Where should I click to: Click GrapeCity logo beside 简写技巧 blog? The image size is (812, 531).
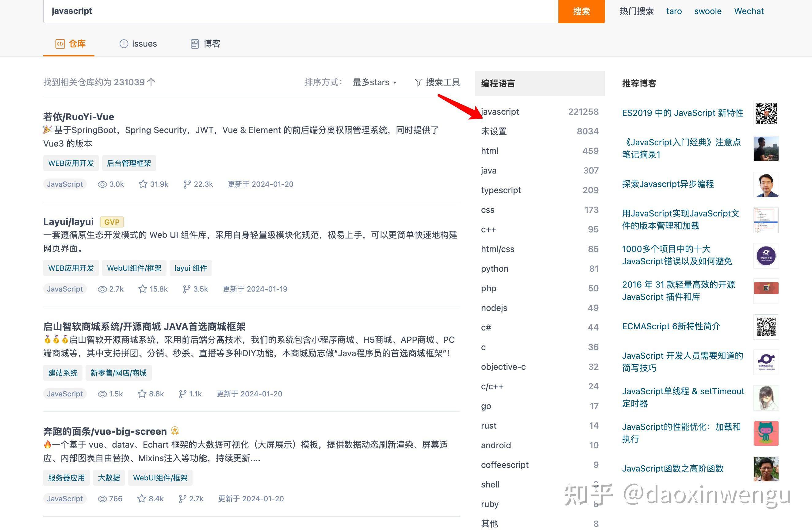coord(766,362)
